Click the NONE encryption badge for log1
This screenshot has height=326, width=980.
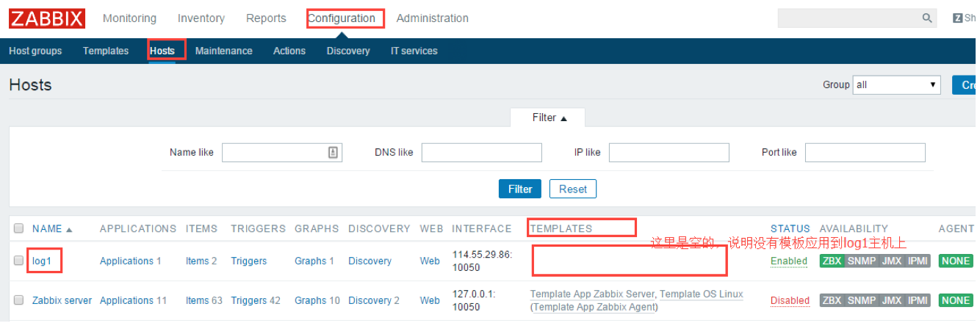pos(956,261)
